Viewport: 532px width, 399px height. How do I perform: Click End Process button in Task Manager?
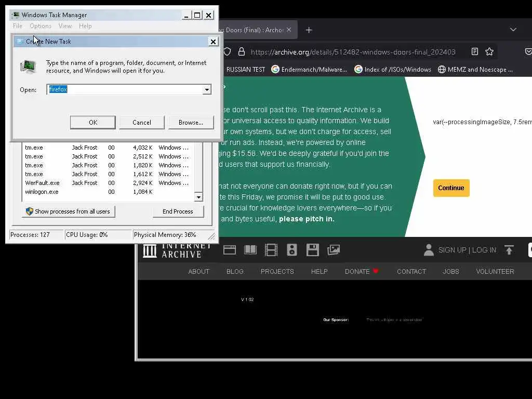coord(178,211)
